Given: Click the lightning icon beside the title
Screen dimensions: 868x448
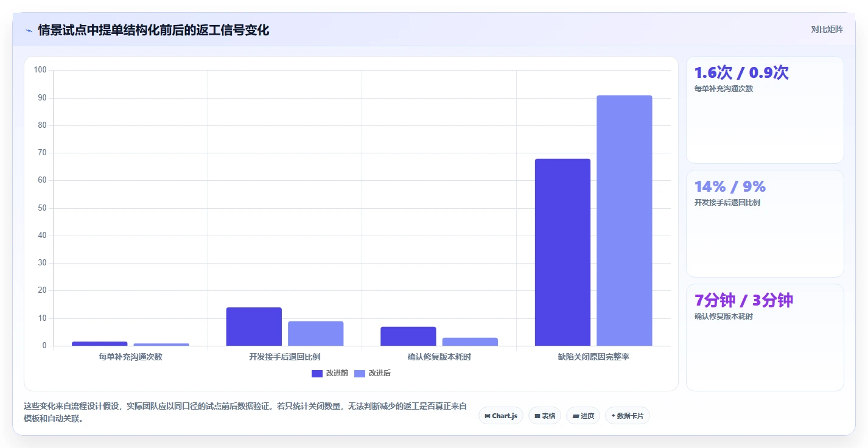Looking at the screenshot, I should [29, 30].
